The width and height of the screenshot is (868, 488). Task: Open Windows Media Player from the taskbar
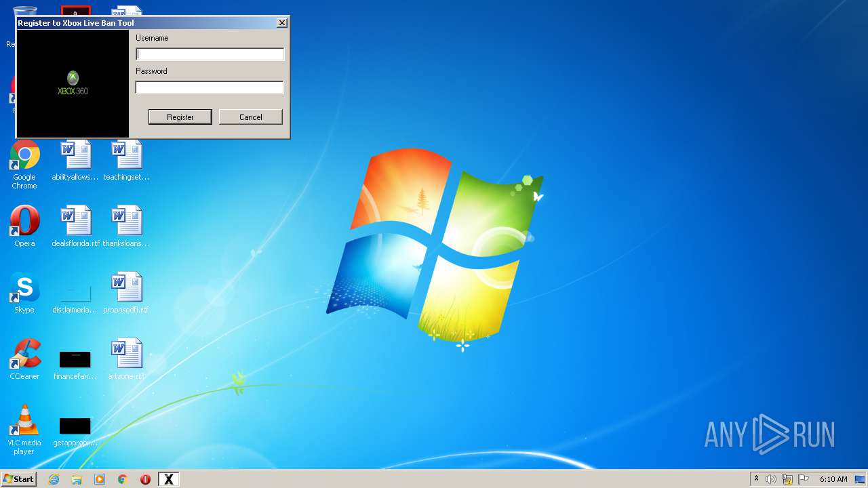tap(100, 479)
